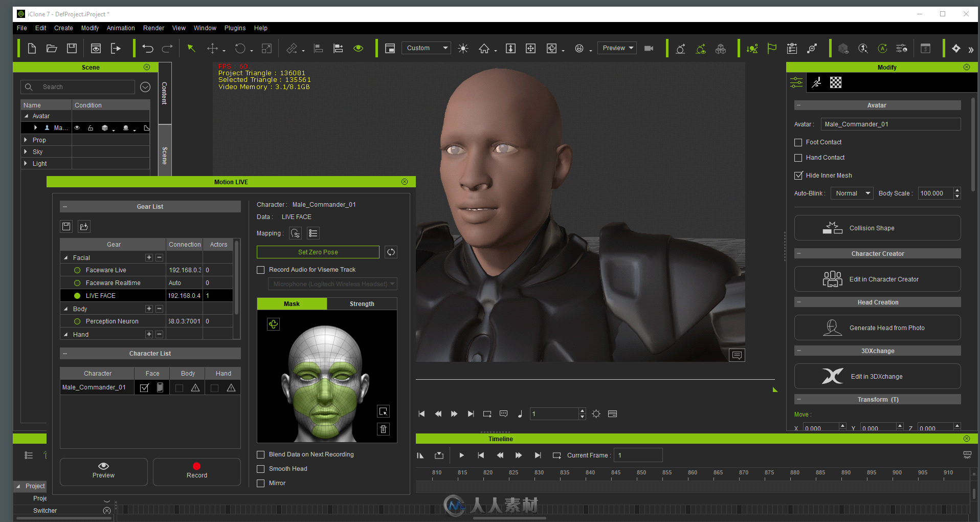Check Blend Data on Next Recording

point(261,454)
